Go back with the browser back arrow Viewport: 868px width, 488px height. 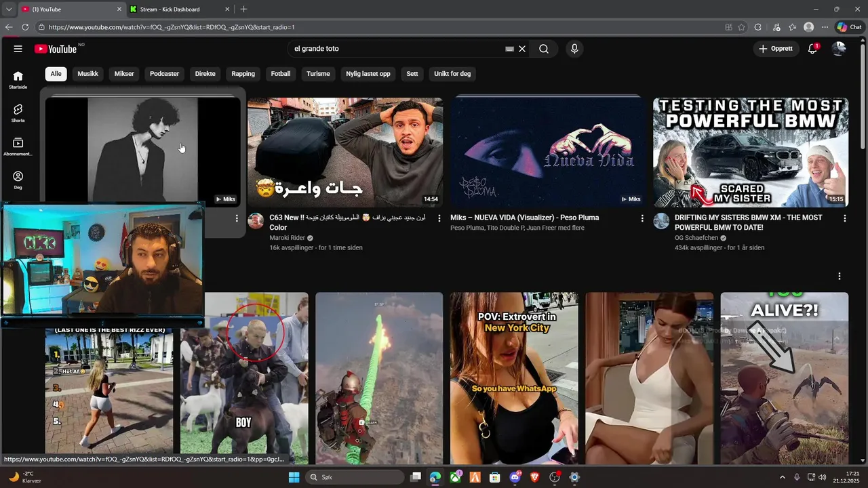click(9, 27)
